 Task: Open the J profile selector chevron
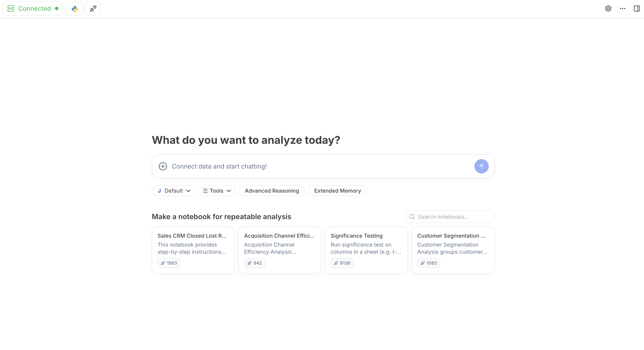[189, 191]
